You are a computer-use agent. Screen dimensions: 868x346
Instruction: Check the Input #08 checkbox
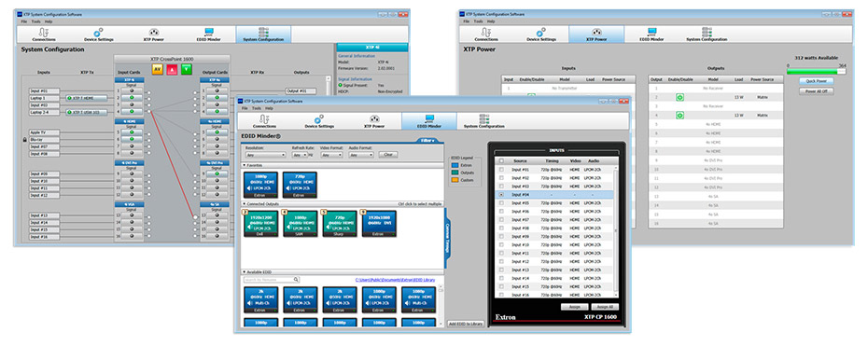(x=501, y=228)
